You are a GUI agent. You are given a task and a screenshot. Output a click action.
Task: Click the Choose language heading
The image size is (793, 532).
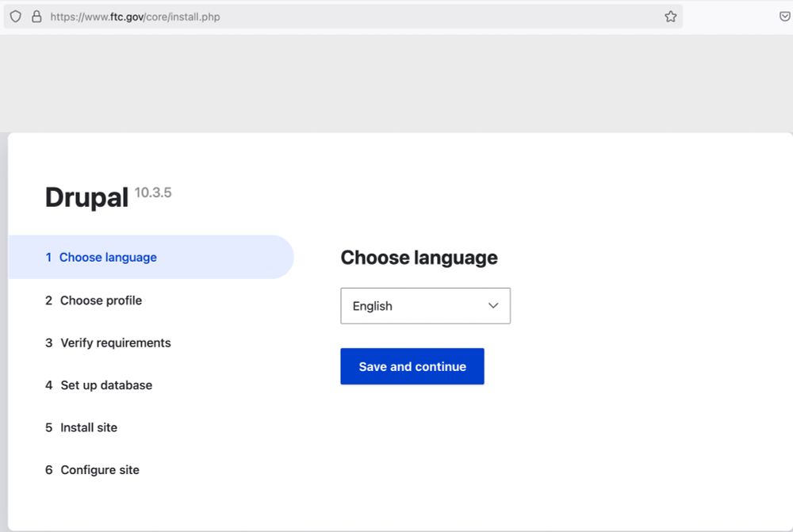[419, 258]
